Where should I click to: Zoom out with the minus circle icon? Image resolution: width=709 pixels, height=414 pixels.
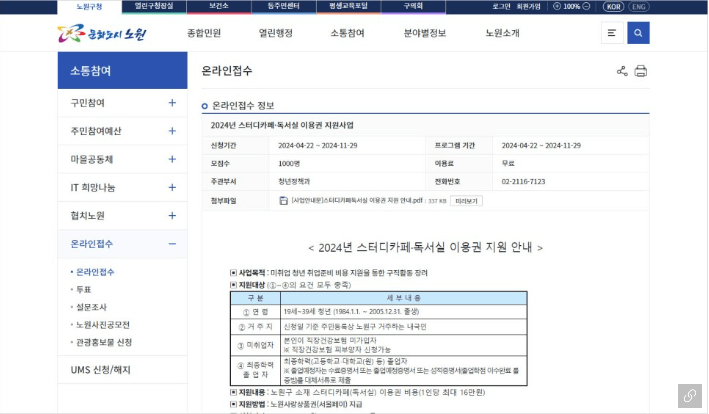[x=586, y=6]
